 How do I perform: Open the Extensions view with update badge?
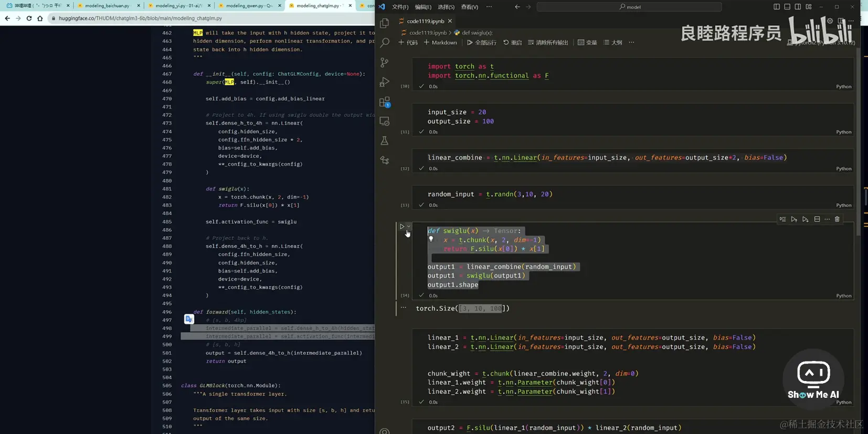coord(385,102)
